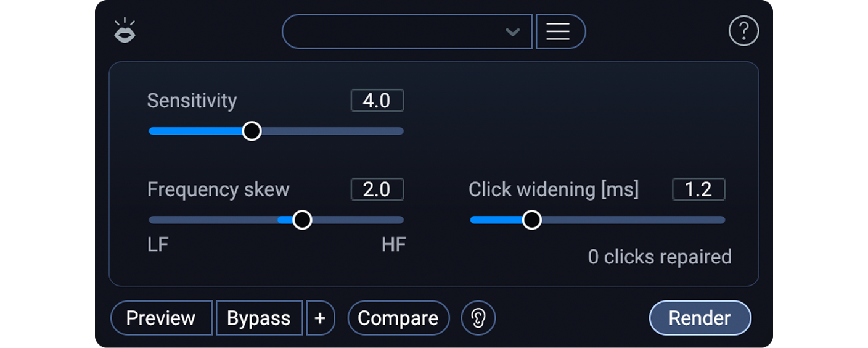The height and width of the screenshot is (348, 868).
Task: Select the Sensitivity value field showing 4.0
Action: pos(377,101)
